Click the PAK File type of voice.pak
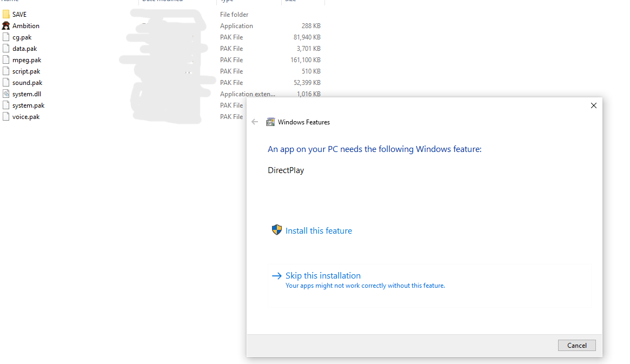The image size is (630, 364). coord(231,116)
